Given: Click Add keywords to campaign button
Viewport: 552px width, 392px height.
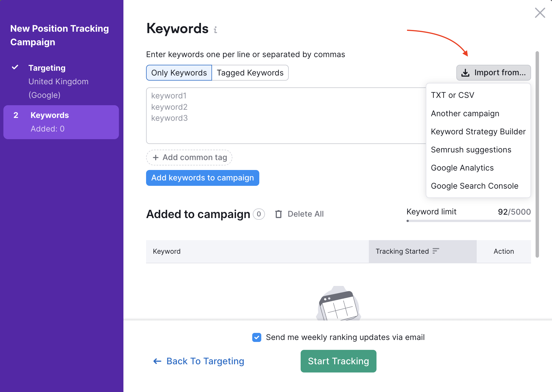Looking at the screenshot, I should point(202,178).
